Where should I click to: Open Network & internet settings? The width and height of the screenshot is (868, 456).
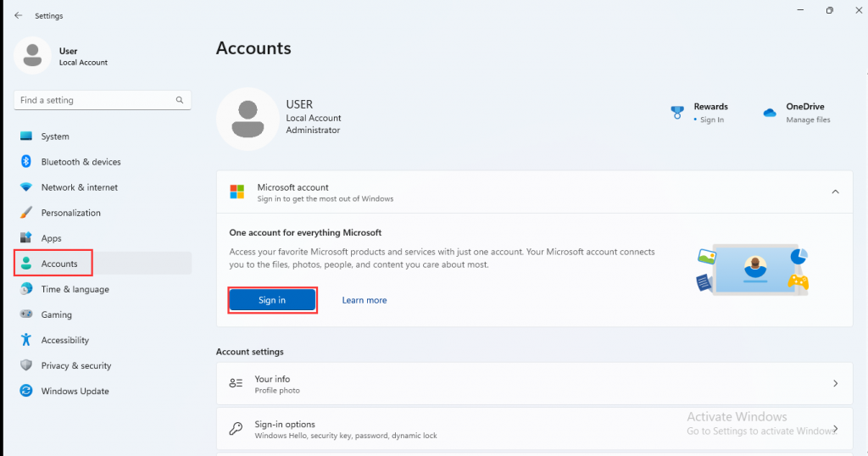tap(103, 187)
